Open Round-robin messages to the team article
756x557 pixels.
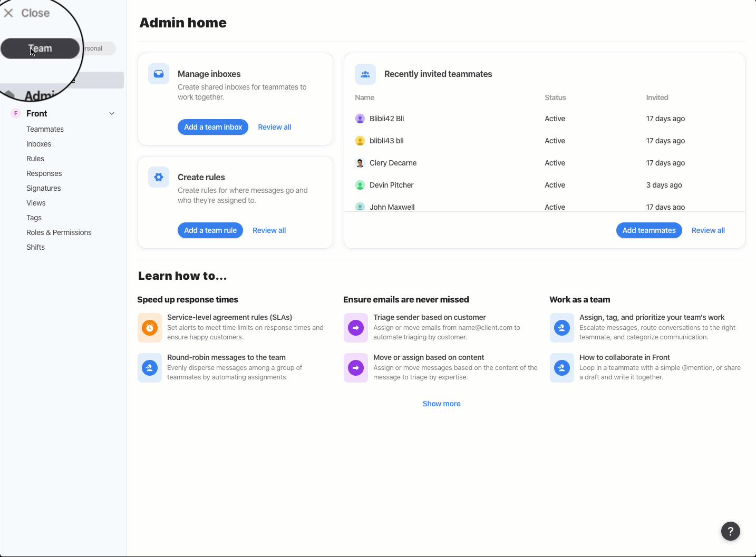[x=227, y=357]
